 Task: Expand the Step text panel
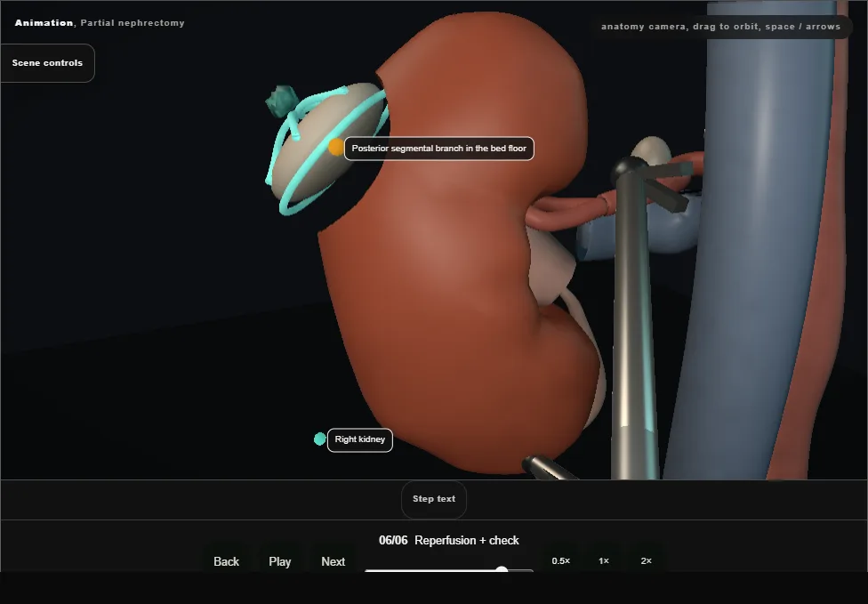pyautogui.click(x=434, y=499)
